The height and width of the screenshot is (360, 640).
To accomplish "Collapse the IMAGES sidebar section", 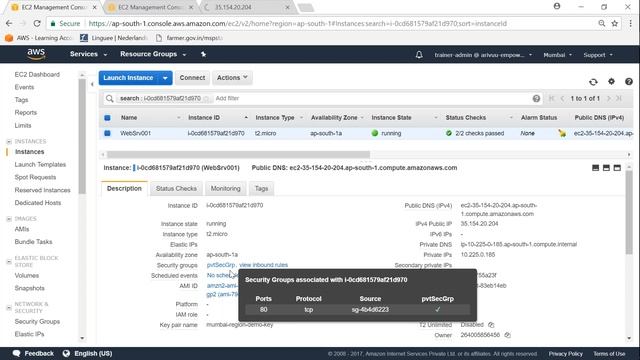I will coord(9,219).
